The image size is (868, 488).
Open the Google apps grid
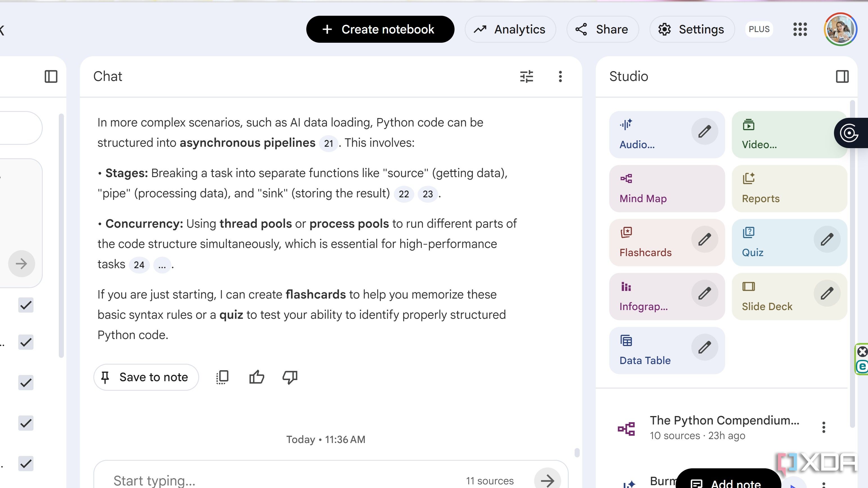pyautogui.click(x=800, y=29)
